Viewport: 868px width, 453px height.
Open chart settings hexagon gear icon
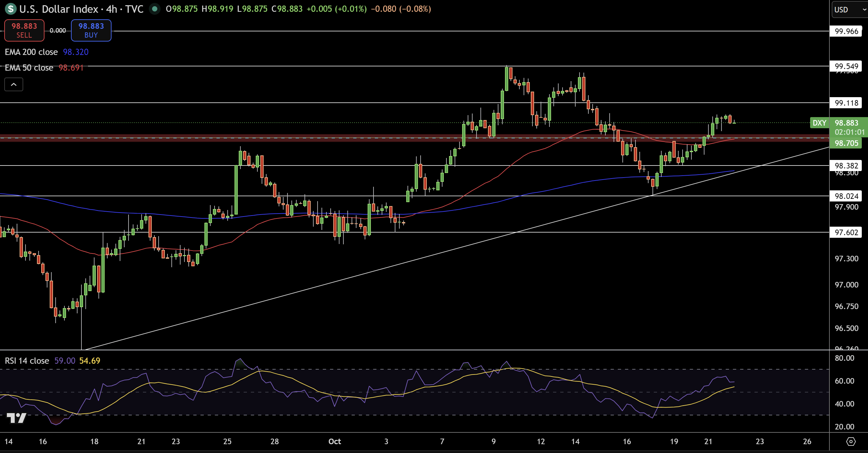[851, 442]
